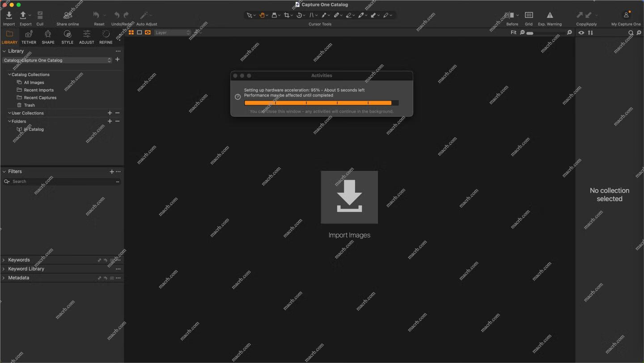Expand the Keywords panel
This screenshot has width=644, height=363.
point(4,260)
